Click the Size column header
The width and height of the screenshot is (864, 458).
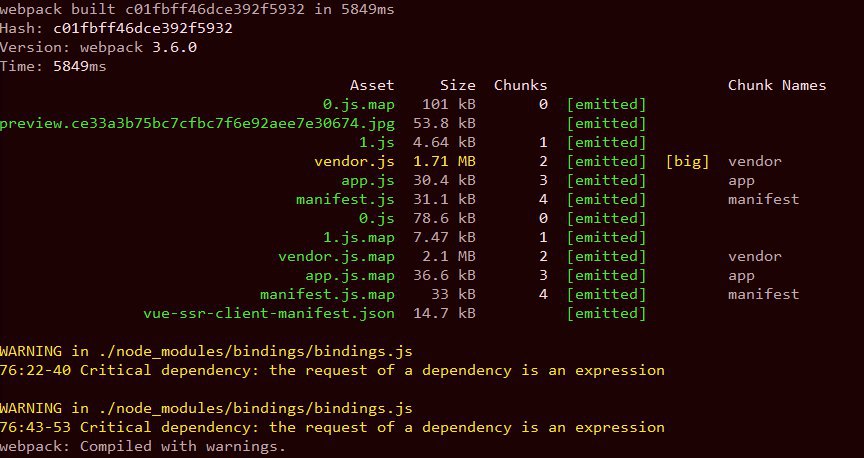point(457,85)
